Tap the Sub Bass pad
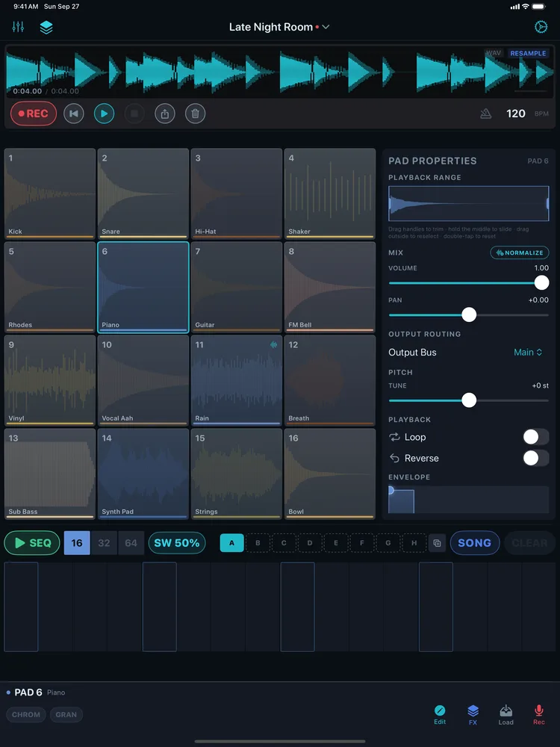The width and height of the screenshot is (560, 747). (50, 474)
